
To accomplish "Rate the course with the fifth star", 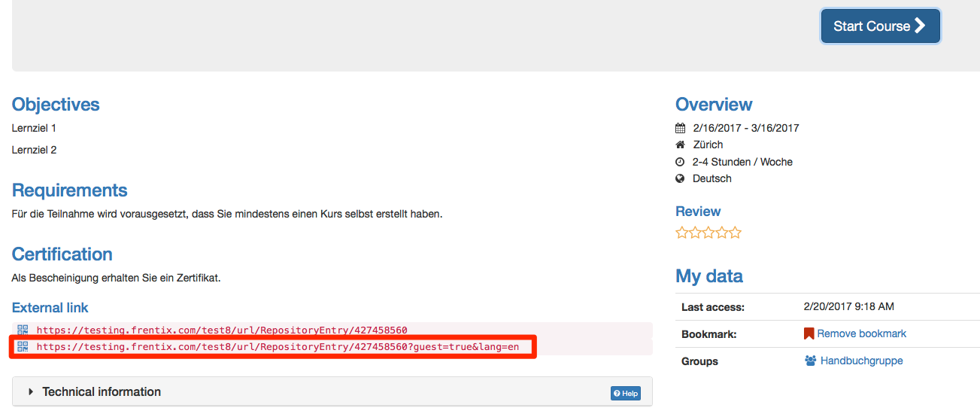I will coord(735,233).
